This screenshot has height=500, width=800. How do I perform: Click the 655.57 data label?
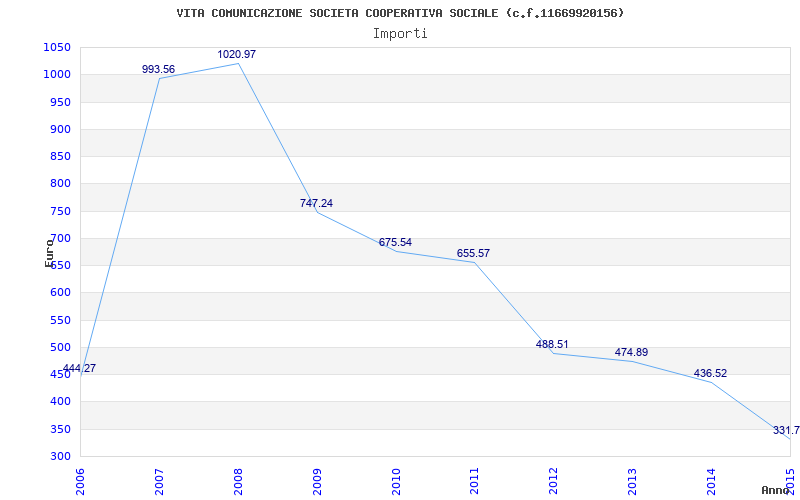473,253
